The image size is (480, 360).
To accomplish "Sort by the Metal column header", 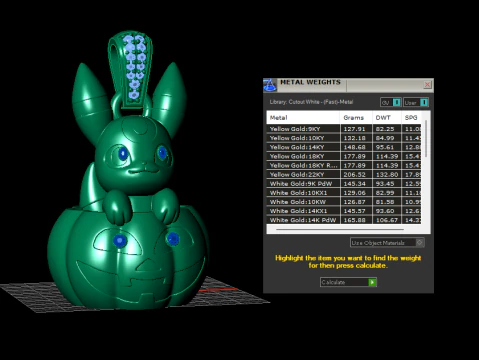I will point(303,118).
